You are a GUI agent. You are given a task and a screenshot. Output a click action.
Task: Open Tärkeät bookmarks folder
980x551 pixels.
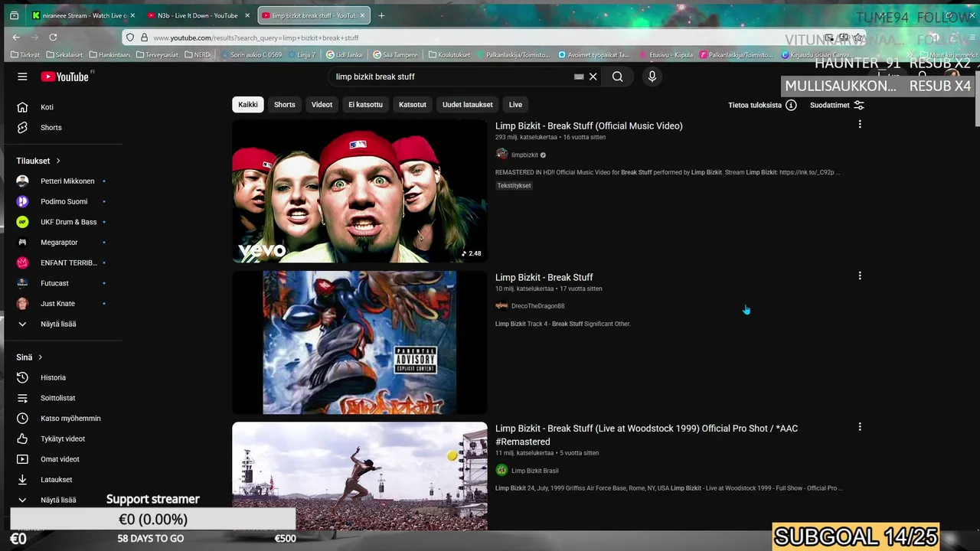pos(25,55)
